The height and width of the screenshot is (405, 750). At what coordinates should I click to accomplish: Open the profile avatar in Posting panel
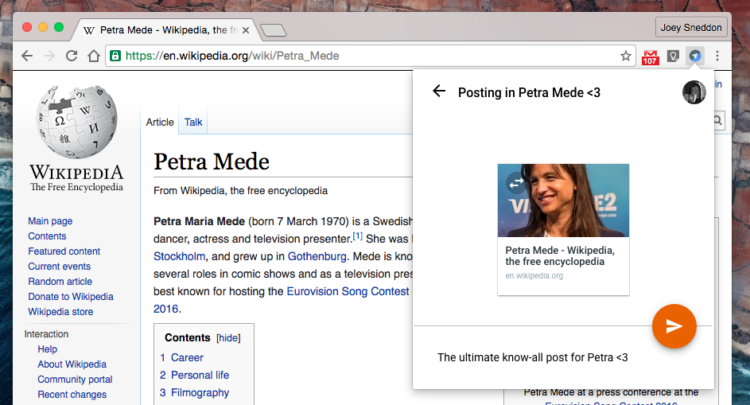pos(694,92)
